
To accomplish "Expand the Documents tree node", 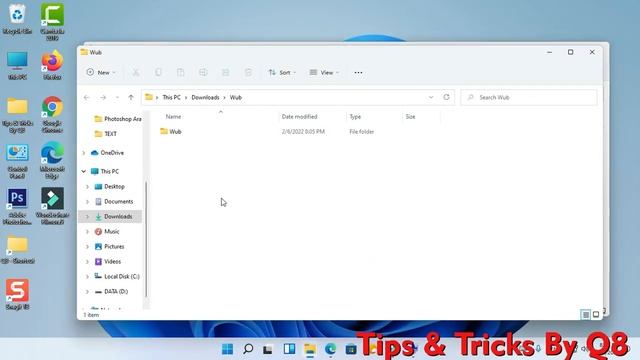I will pyautogui.click(x=87, y=202).
